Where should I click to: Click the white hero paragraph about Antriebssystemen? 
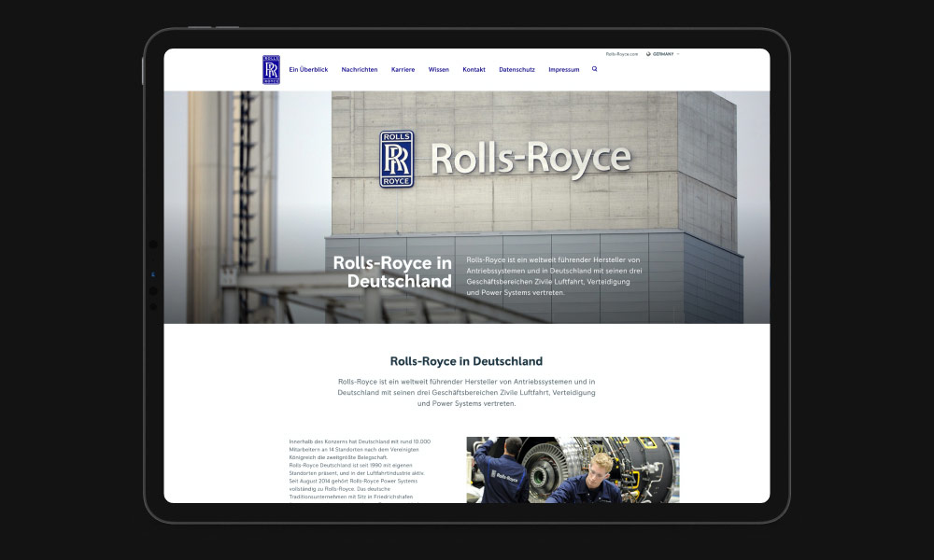coord(554,275)
